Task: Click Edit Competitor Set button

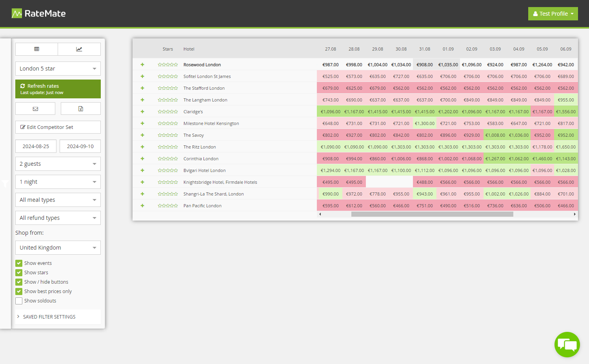Action: tap(58, 127)
